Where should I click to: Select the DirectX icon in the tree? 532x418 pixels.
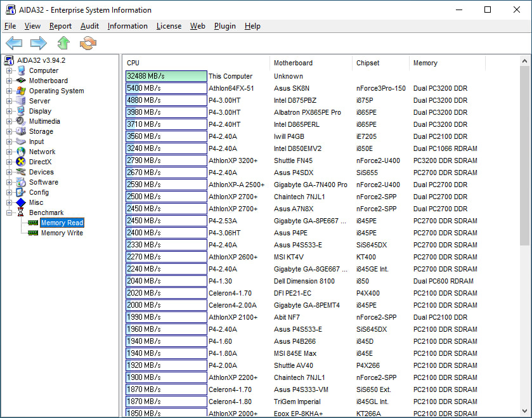click(22, 162)
